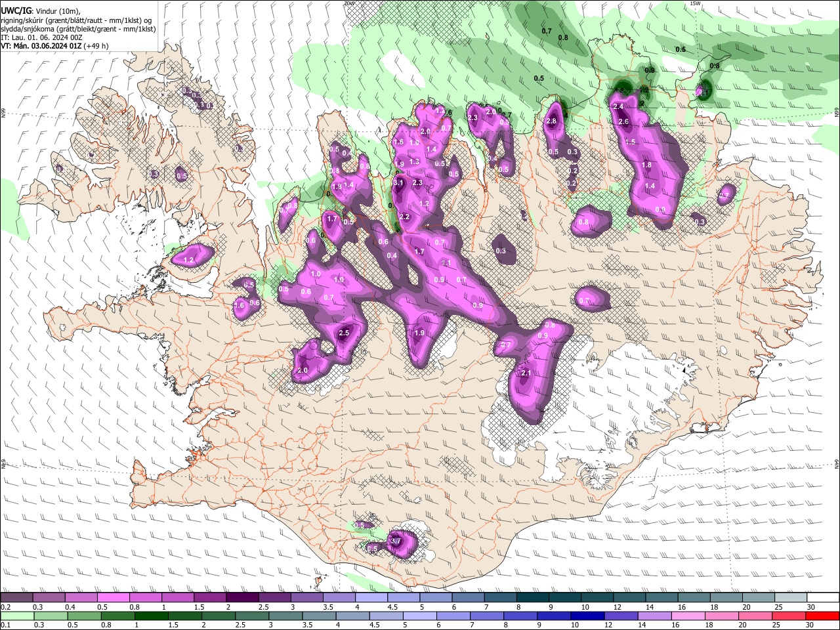This screenshot has height=630, width=840.
Task: Choose the light periwinkle 4 snowfall legend swatch
Action: pyautogui.click(x=371, y=598)
